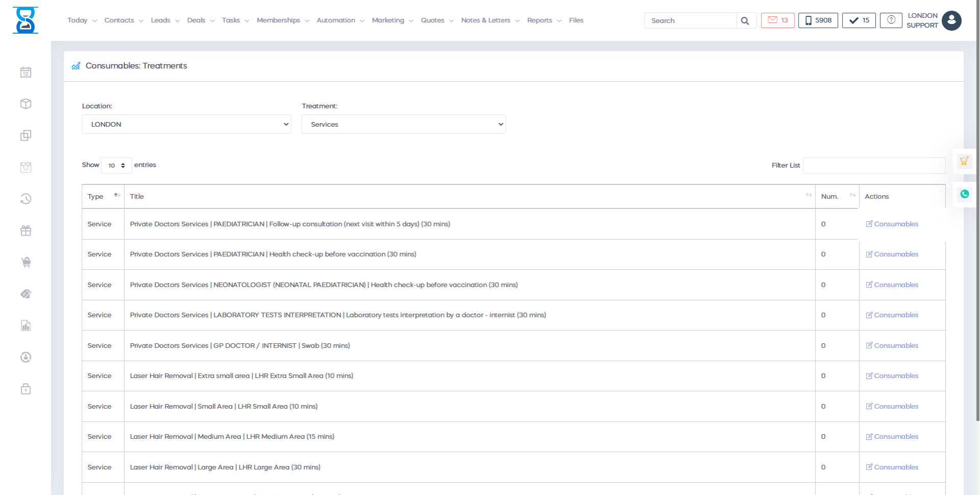Click the bar chart report sidebar icon
Image resolution: width=980 pixels, height=495 pixels.
pos(26,326)
